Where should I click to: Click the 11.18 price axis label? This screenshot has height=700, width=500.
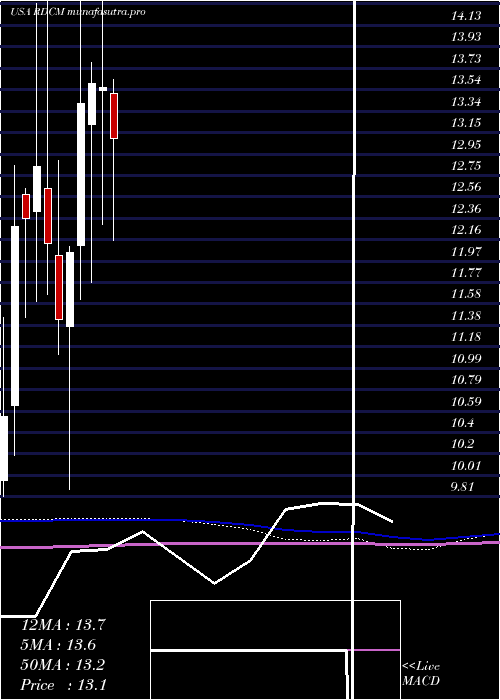(x=466, y=337)
